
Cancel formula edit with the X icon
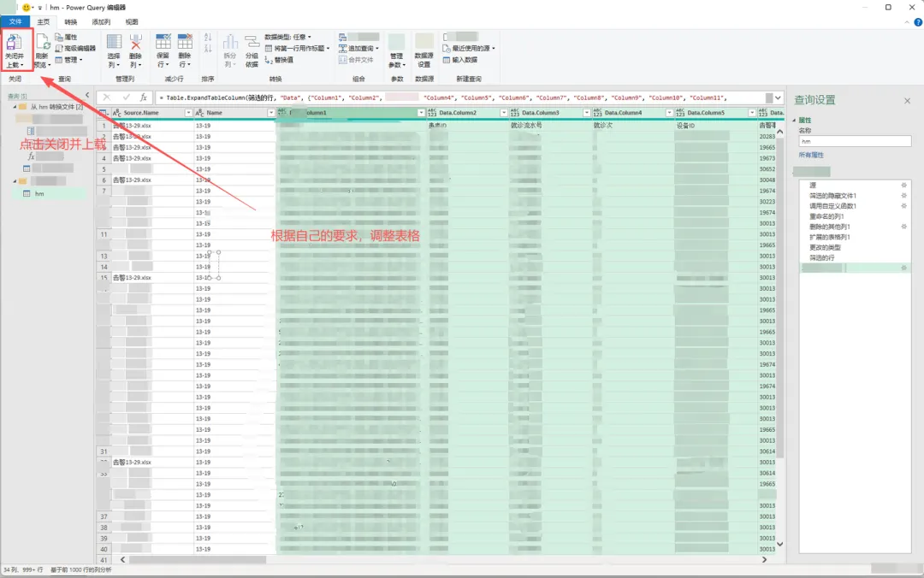107,97
